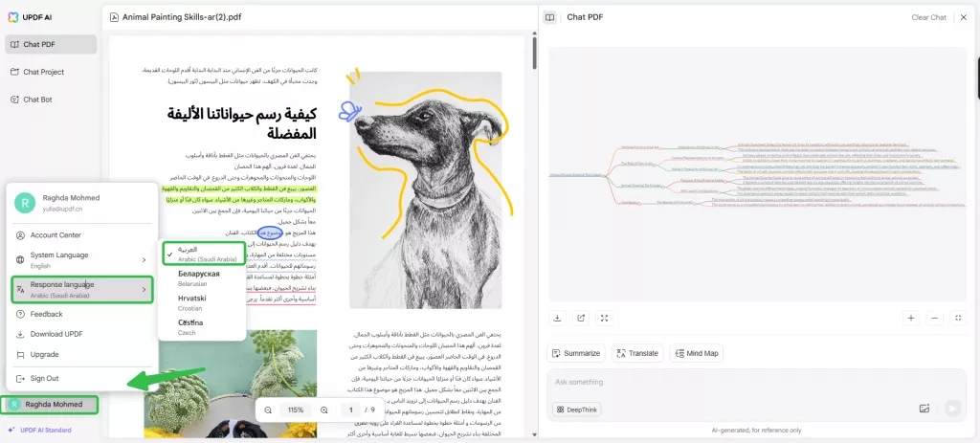
Task: Open Account Center from profile menu
Action: coord(82,235)
